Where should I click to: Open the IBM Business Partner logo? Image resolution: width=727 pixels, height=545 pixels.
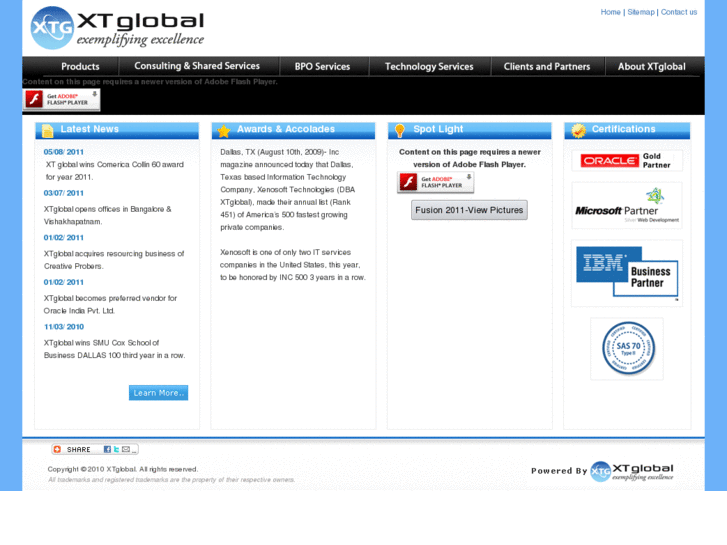pyautogui.click(x=627, y=273)
